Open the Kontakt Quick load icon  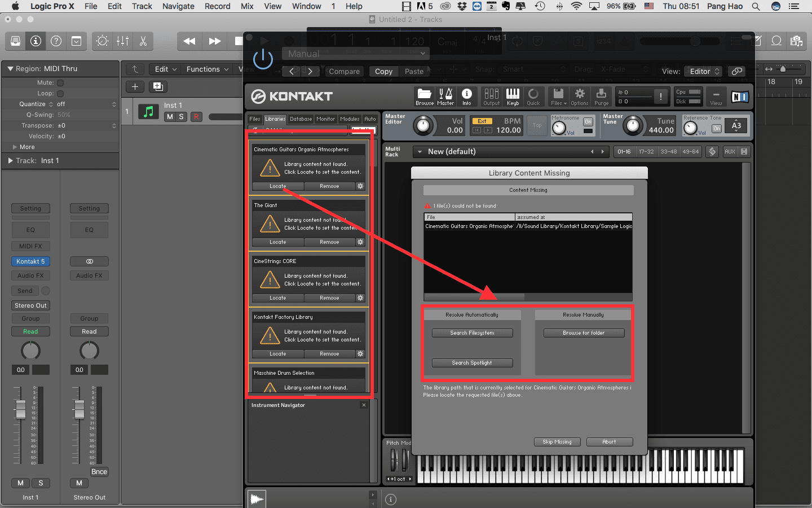pyautogui.click(x=533, y=97)
